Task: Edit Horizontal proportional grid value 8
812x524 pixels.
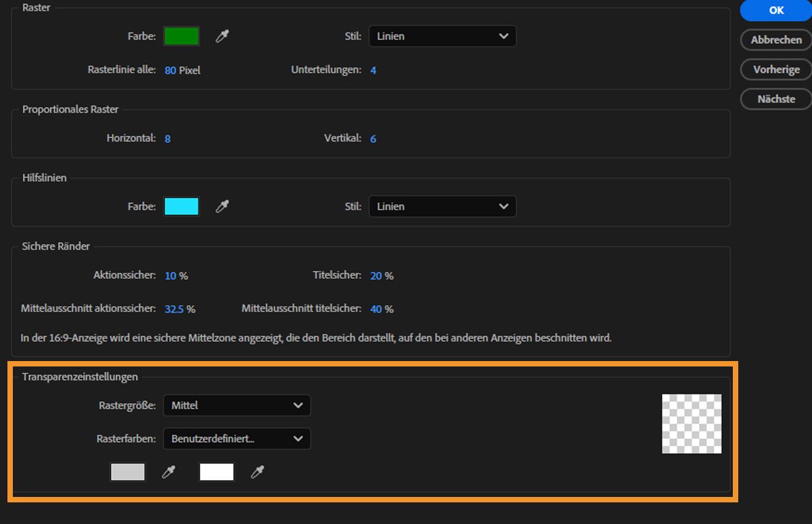Action: pyautogui.click(x=168, y=139)
